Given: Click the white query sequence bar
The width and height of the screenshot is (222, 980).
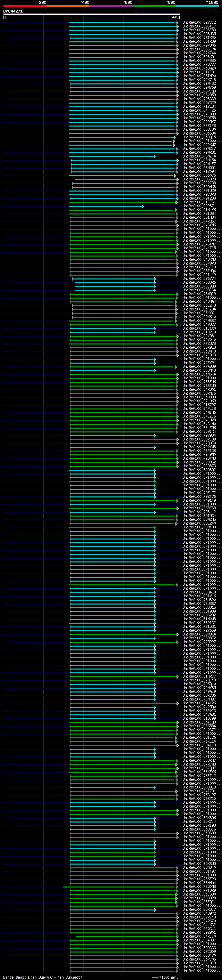Looking at the screenshot, I should (92, 15).
